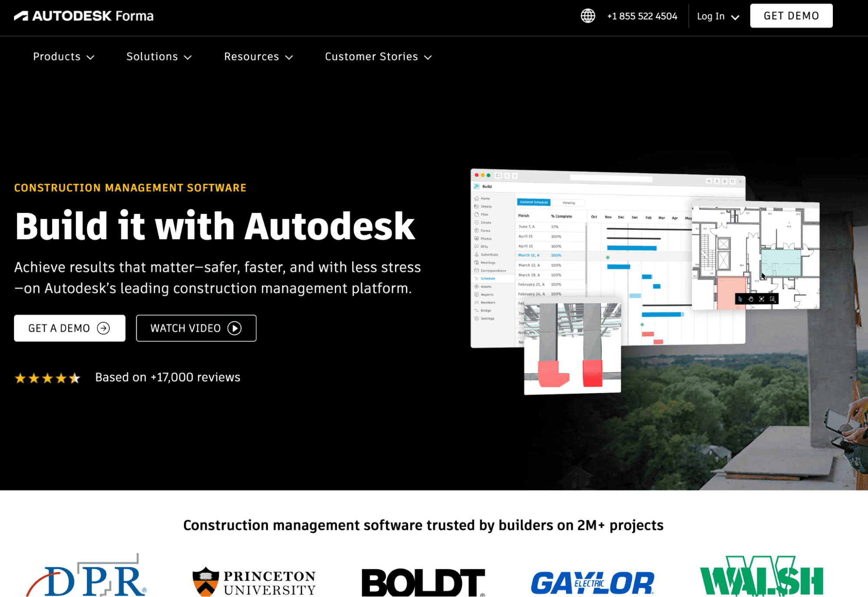Click the floor plan drawing preview
Viewport: 868px width, 597px height.
point(756,255)
